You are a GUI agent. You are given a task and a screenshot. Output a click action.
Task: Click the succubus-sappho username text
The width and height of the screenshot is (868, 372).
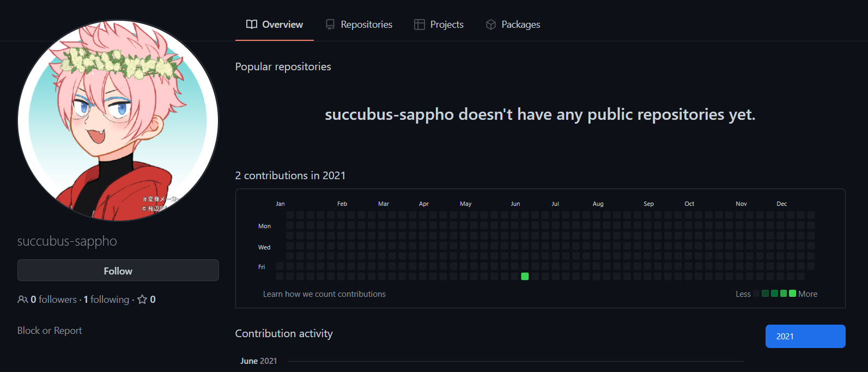(x=67, y=241)
